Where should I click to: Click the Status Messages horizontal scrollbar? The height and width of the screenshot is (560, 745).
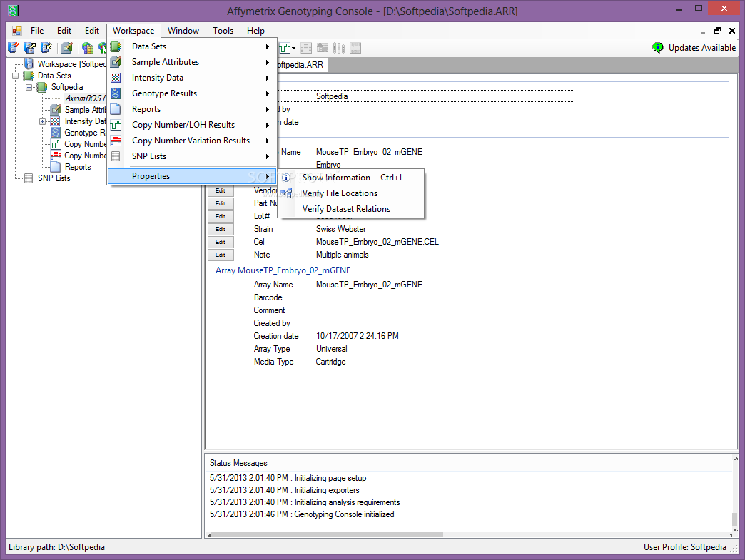(x=328, y=535)
